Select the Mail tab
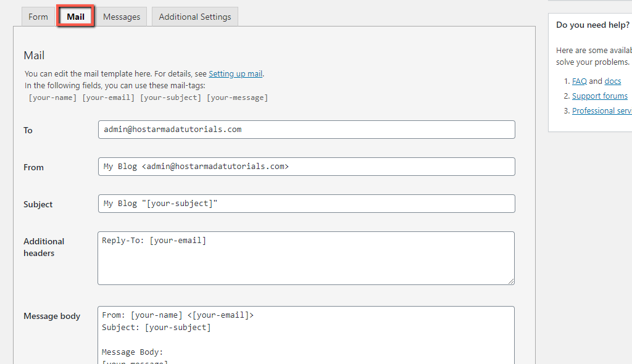 point(76,17)
